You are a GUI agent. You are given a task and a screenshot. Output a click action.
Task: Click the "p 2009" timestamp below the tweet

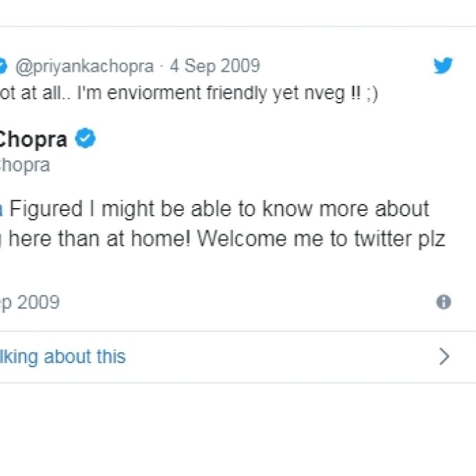[x=30, y=302]
